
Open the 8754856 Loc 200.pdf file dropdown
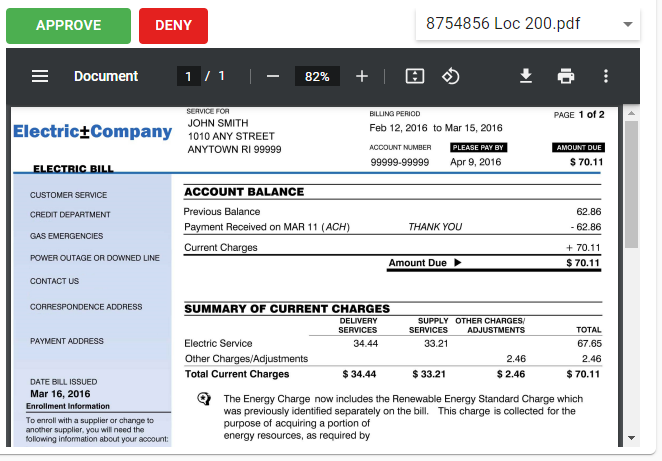528,24
